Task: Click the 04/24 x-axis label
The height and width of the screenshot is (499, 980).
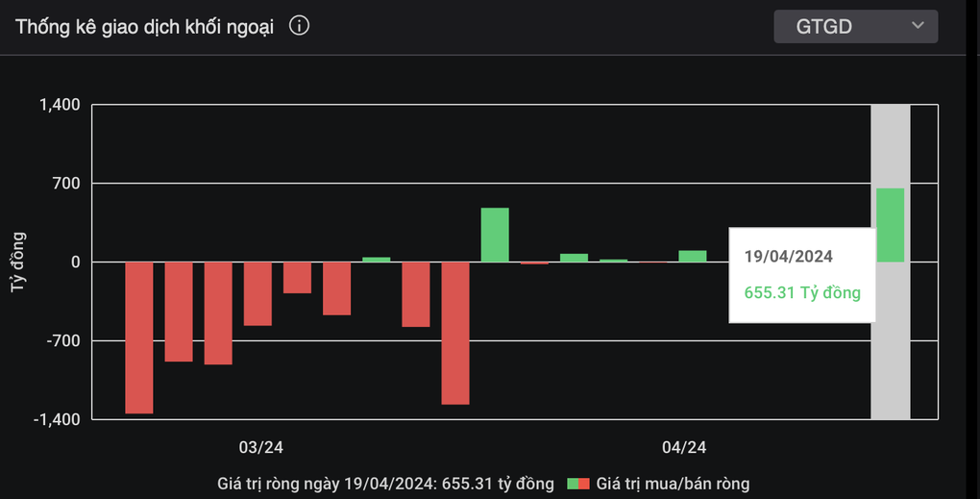Action: (x=684, y=447)
